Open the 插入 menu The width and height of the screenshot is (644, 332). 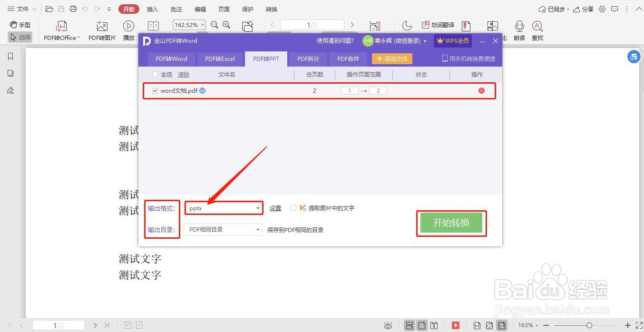click(x=152, y=9)
